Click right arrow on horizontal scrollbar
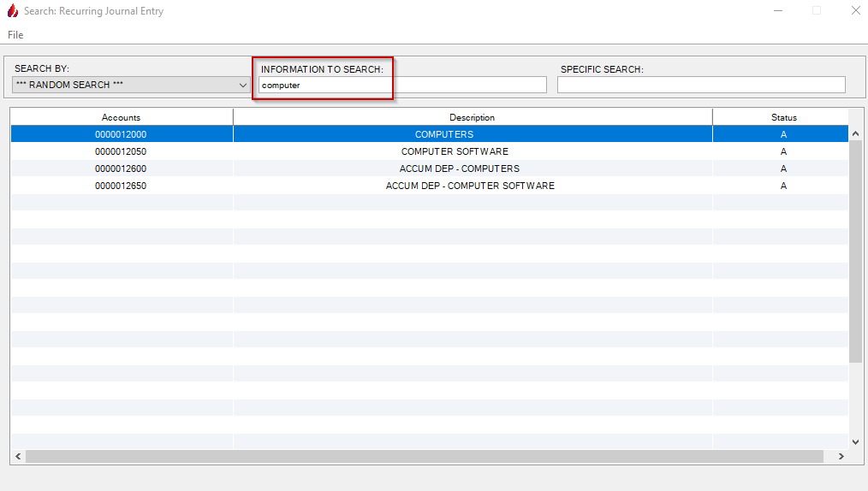Image resolution: width=868 pixels, height=491 pixels. [x=841, y=457]
